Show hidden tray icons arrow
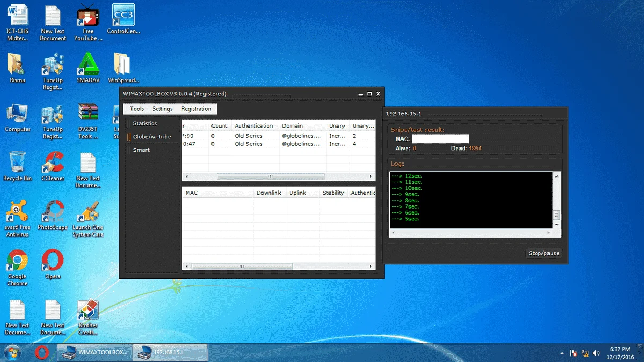Viewport: 644px width, 362px height. tap(562, 353)
